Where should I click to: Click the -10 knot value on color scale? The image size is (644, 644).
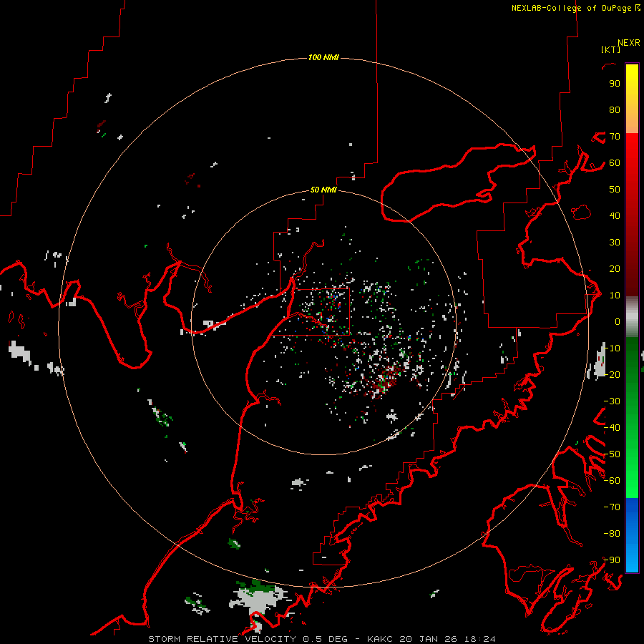pyautogui.click(x=612, y=348)
